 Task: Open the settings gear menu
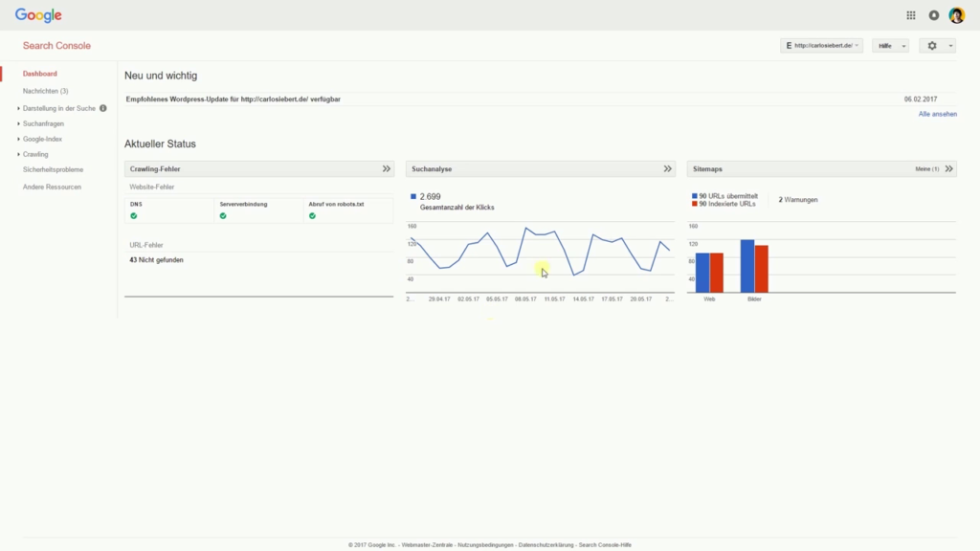pyautogui.click(x=937, y=46)
